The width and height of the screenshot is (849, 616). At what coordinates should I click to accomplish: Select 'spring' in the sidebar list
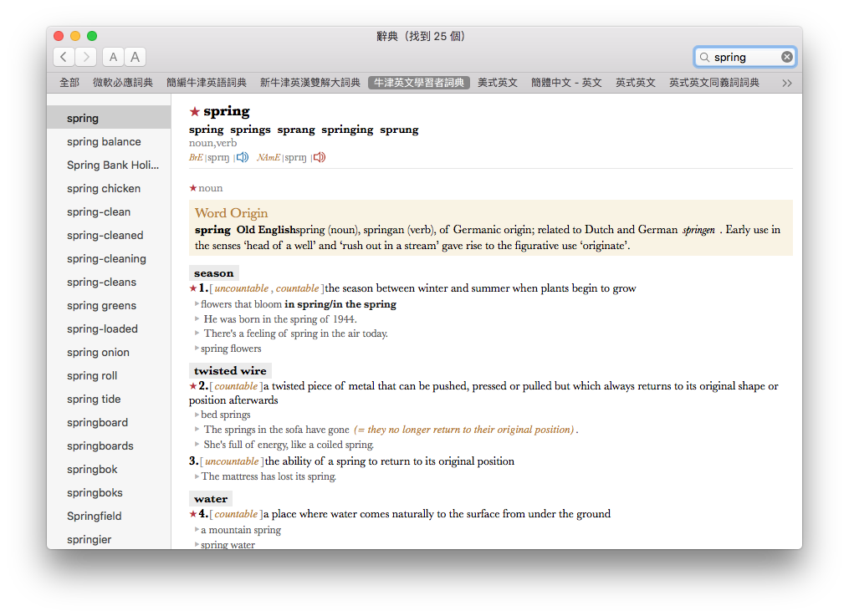tap(109, 118)
